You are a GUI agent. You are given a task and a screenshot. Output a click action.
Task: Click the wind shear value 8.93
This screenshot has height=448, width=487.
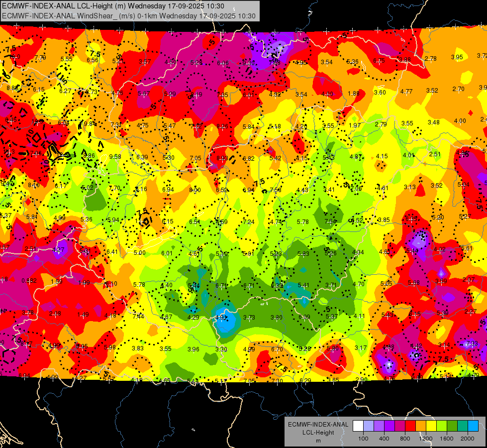(222, 158)
